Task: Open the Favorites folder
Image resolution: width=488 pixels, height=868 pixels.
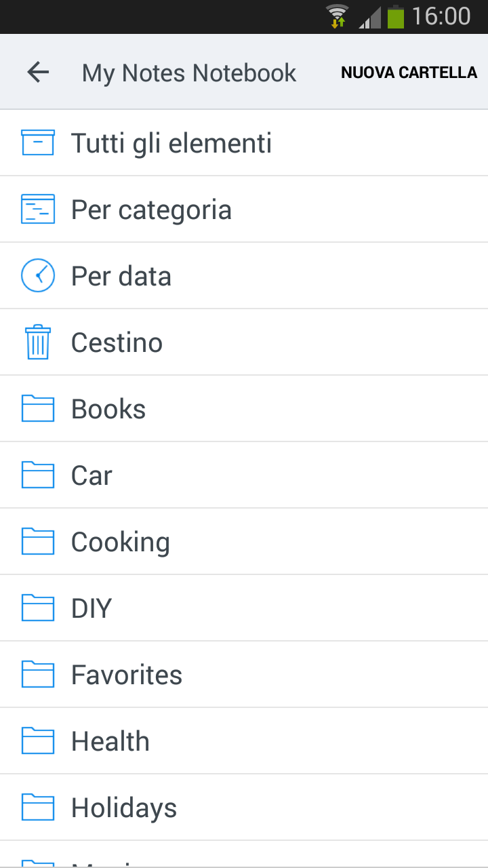Action: [127, 675]
